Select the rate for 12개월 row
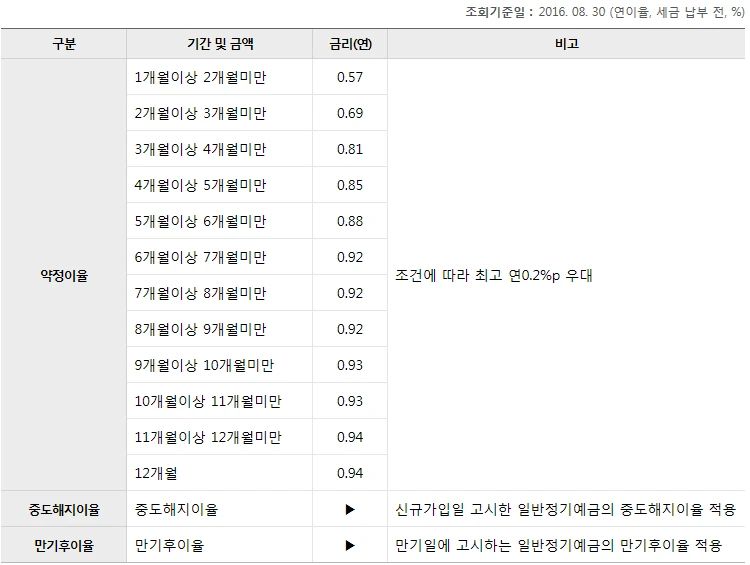 pos(350,473)
